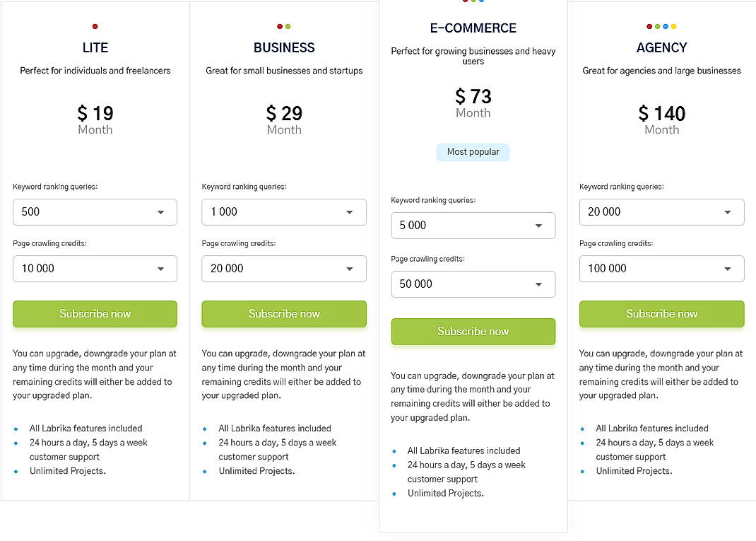Click the green dot above BUSINESS plan
The image size is (756, 541).
(x=289, y=26)
